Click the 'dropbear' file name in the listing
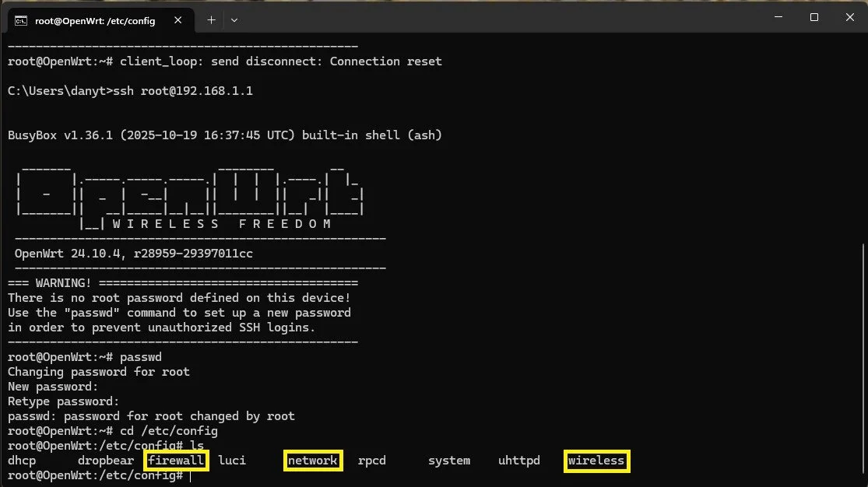This screenshot has width=868, height=487. (x=106, y=461)
